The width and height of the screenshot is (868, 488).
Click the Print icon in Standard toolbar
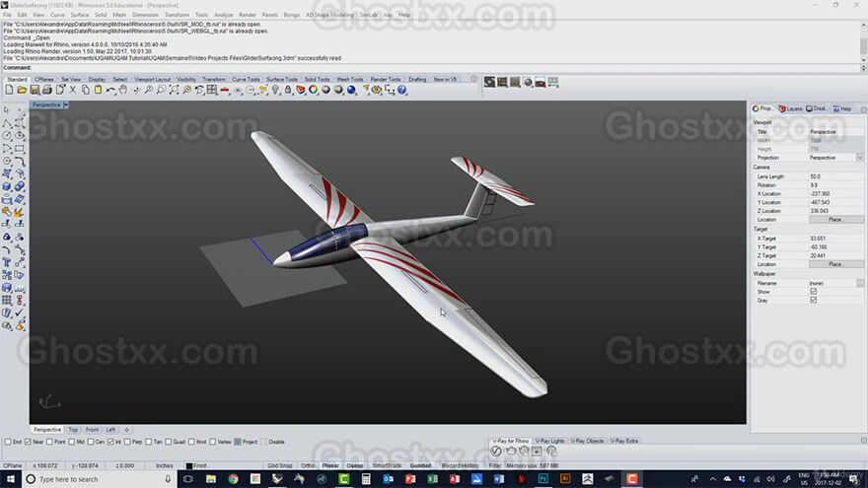point(47,90)
